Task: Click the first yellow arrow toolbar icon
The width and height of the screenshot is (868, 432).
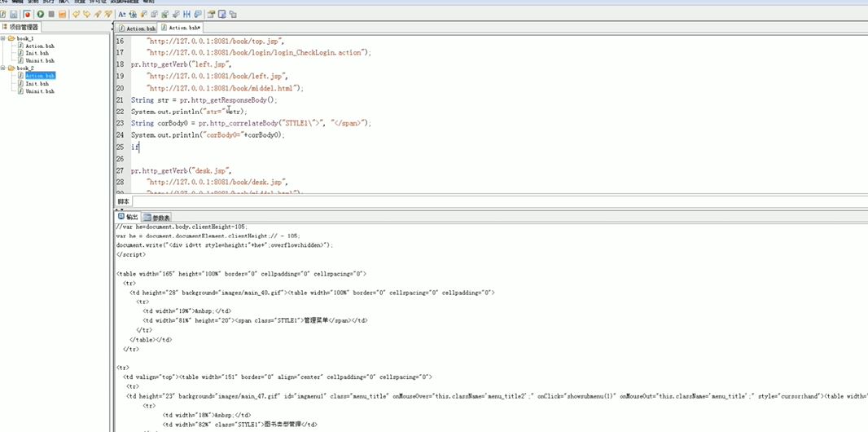Action: (77, 14)
